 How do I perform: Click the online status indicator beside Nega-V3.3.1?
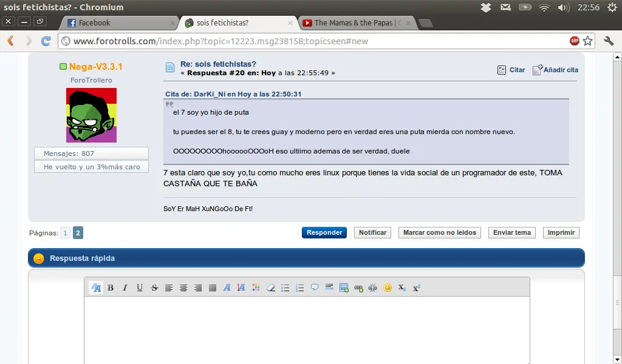coord(63,67)
